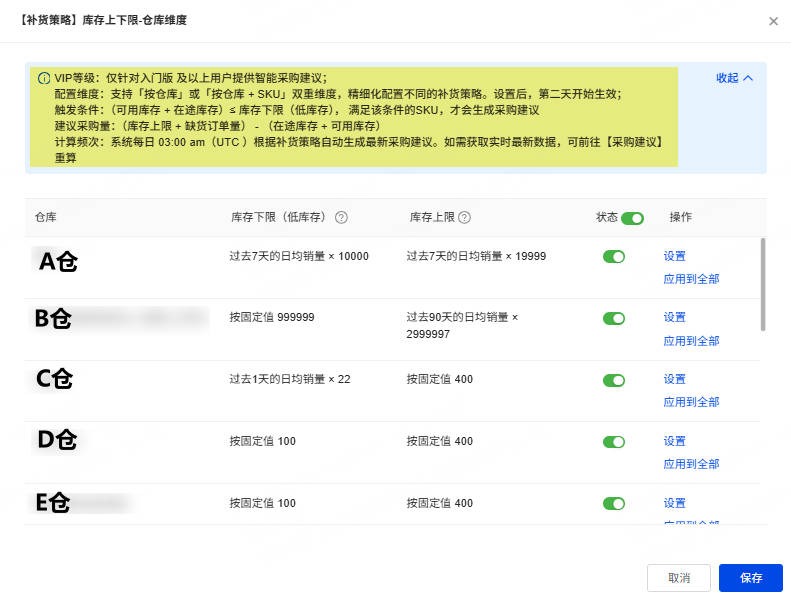Screen dimensions: 791x601
Task: Toggle the status switch for C仓
Action: coord(614,380)
